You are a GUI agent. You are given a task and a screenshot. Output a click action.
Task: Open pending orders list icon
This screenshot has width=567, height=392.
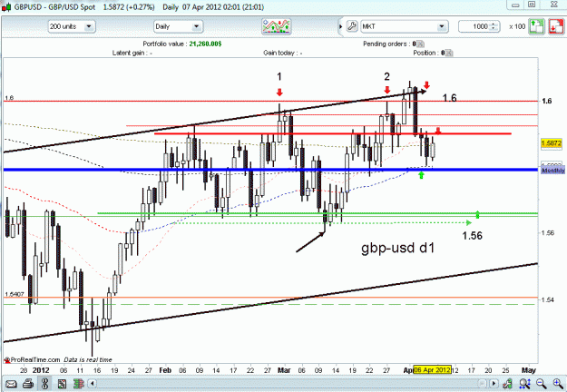(420, 44)
